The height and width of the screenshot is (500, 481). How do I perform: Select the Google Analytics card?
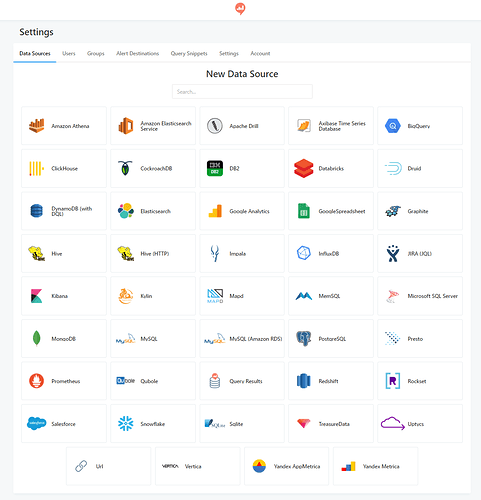click(242, 211)
